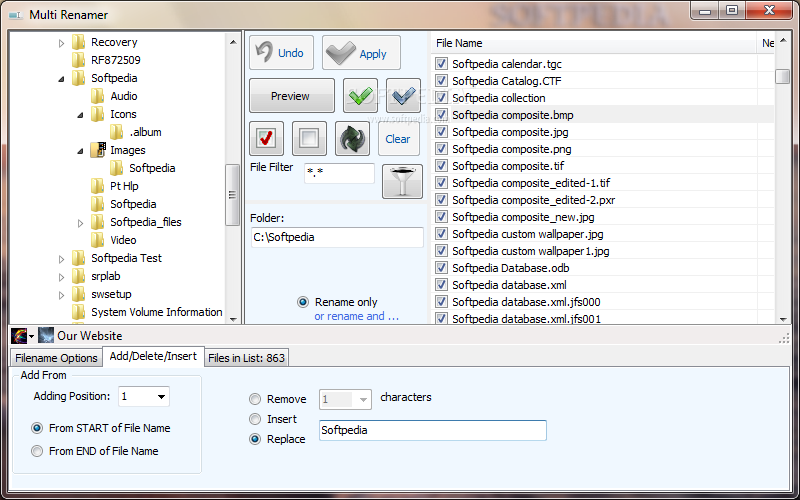Viewport: 800px width, 500px height.
Task: Collapse the Icons folder node
Action: (x=81, y=115)
